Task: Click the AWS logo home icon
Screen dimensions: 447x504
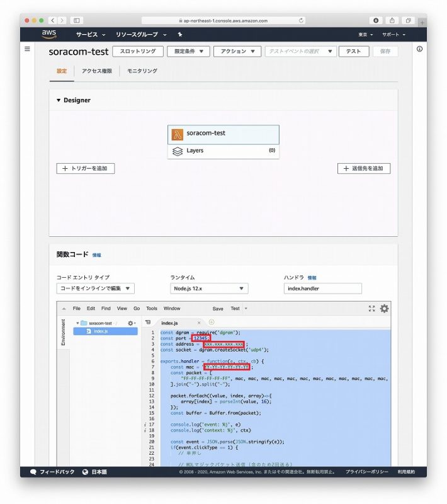Action: tap(49, 34)
